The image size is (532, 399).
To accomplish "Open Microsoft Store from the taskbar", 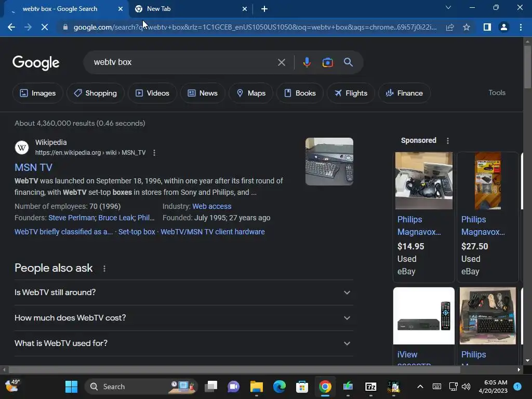I will [x=302, y=387].
